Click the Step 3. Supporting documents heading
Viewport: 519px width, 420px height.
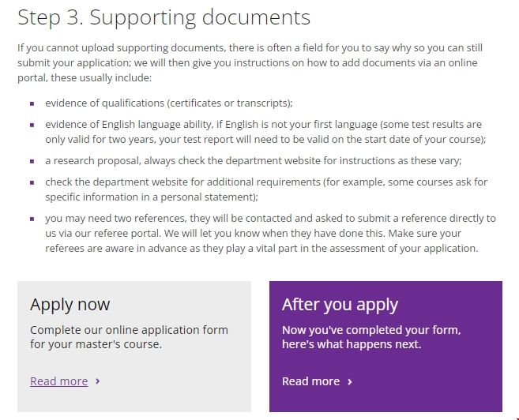pyautogui.click(x=164, y=17)
